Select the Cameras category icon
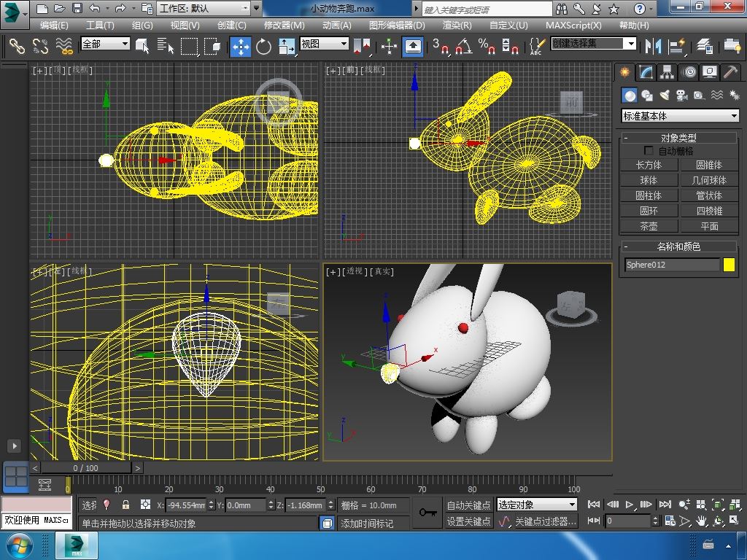 (x=682, y=96)
